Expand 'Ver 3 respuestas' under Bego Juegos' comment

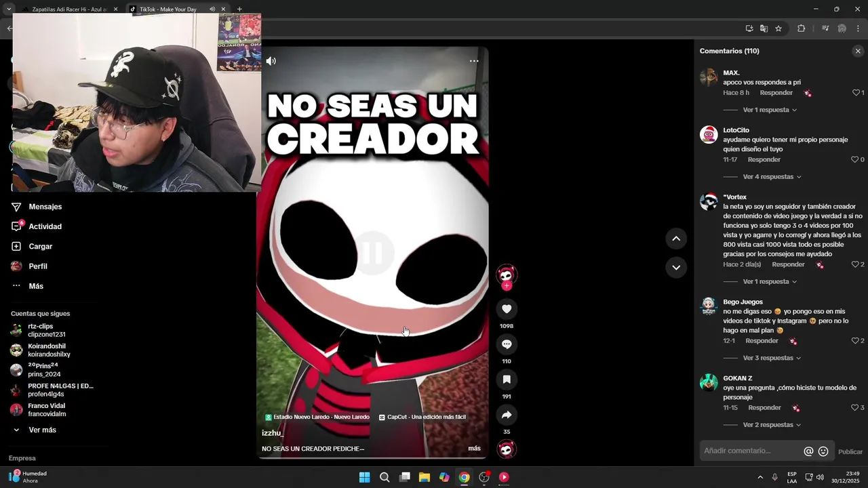click(772, 358)
